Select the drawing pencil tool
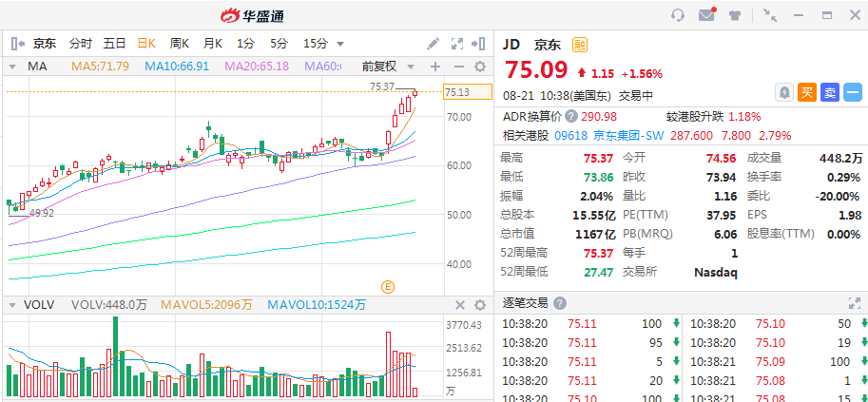Viewport: 868px width, 402px height. [x=434, y=43]
